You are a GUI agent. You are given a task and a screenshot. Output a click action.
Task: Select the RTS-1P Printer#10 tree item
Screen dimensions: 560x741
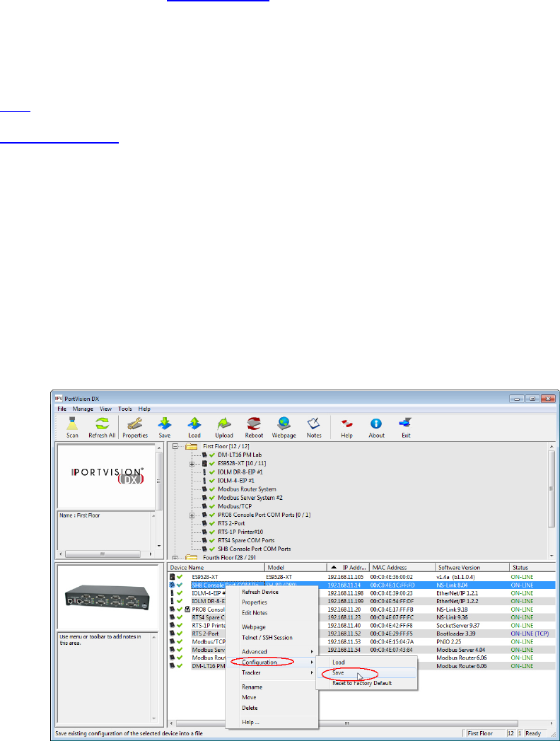(240, 532)
